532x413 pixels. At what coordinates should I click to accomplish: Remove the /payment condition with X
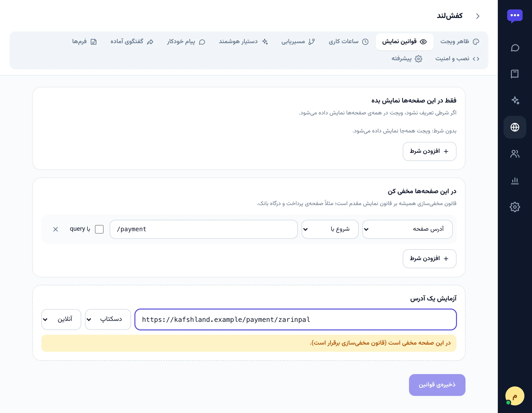tap(56, 229)
